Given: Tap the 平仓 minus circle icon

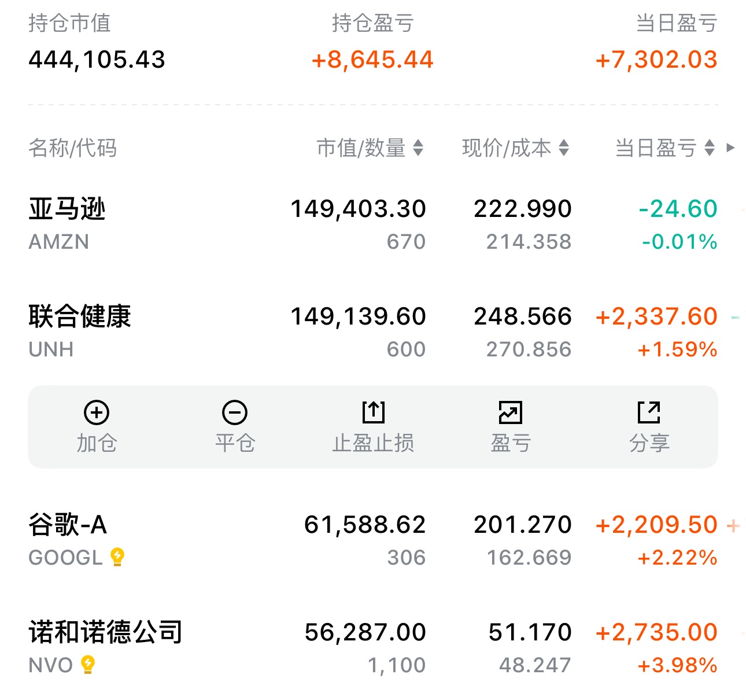Looking at the screenshot, I should point(235,413).
